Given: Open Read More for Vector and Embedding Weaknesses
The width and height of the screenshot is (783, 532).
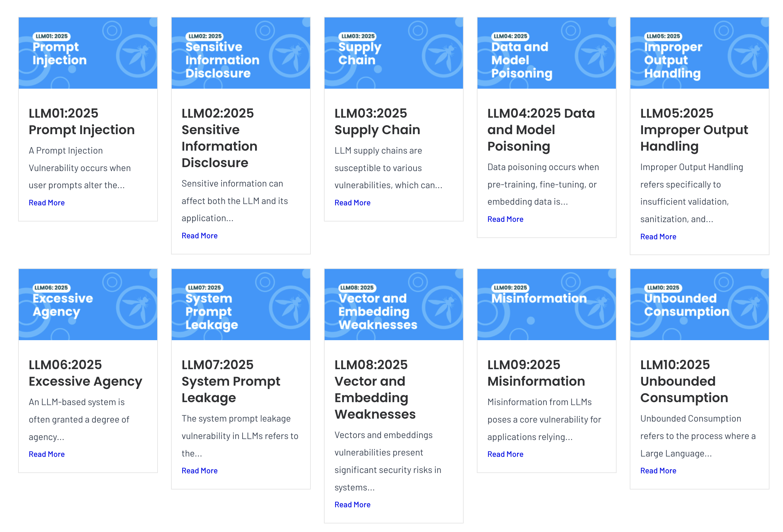Looking at the screenshot, I should pos(352,504).
